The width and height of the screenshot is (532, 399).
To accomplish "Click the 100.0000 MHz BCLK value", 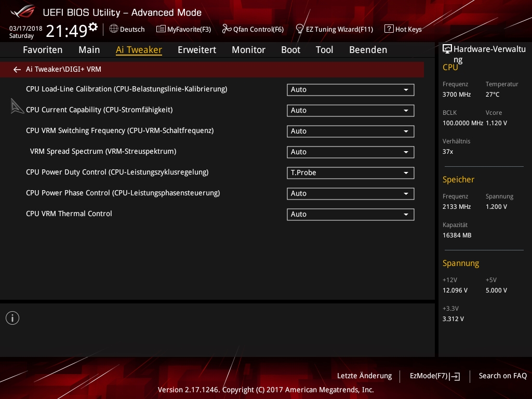I will pyautogui.click(x=463, y=123).
